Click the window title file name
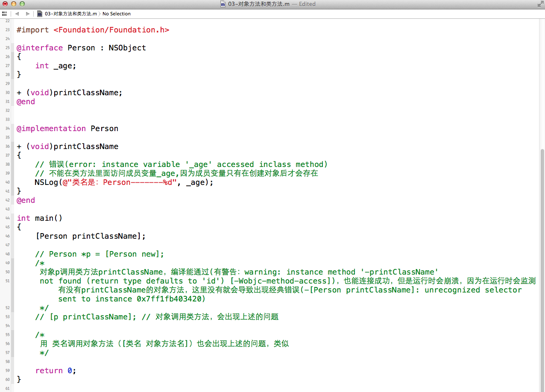Image resolution: width=545 pixels, height=392 pixels. (259, 4)
